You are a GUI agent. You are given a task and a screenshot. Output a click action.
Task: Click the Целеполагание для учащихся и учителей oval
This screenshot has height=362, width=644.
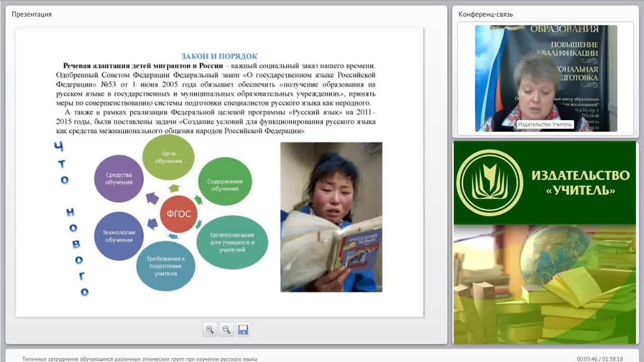point(232,242)
